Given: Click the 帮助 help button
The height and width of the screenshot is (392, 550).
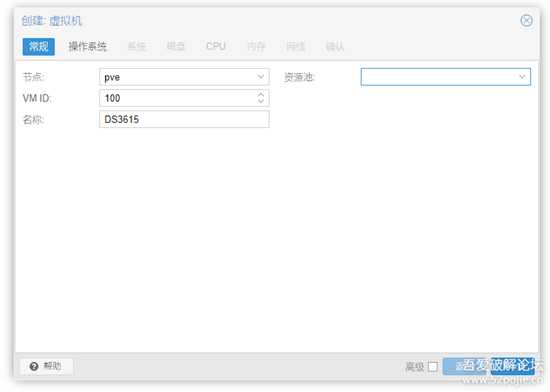Looking at the screenshot, I should click(x=46, y=366).
